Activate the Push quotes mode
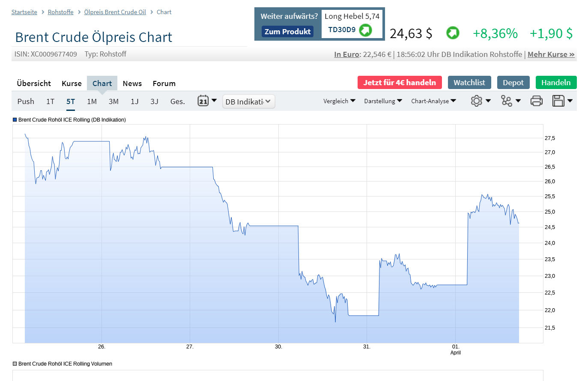Screen dimensions: 588x381 (x=26, y=101)
